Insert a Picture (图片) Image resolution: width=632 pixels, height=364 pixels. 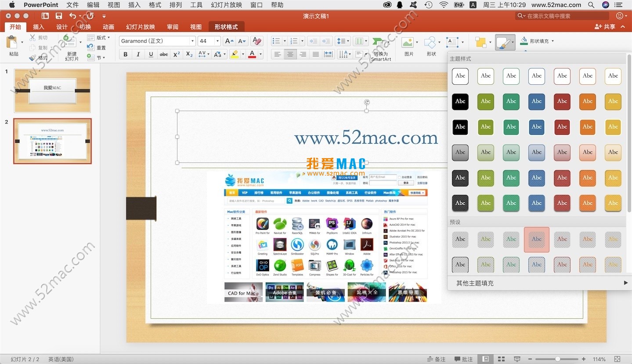pyautogui.click(x=407, y=43)
